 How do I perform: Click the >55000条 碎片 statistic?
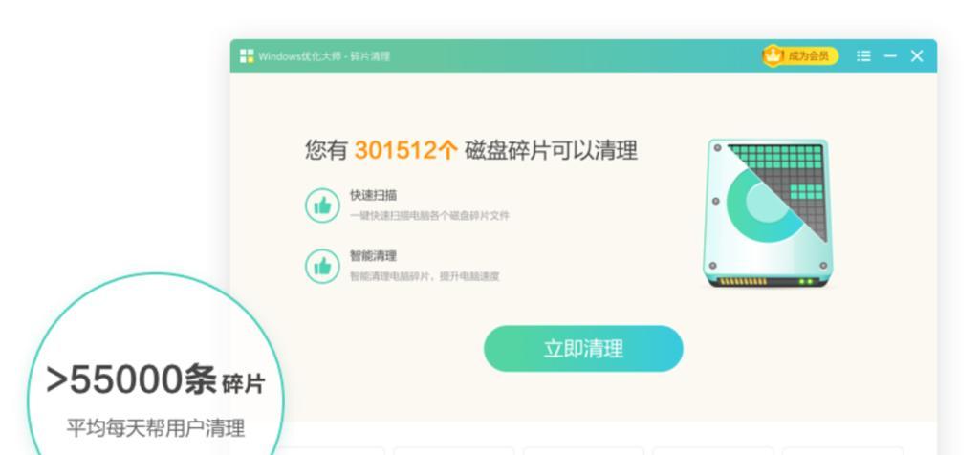coord(156,380)
